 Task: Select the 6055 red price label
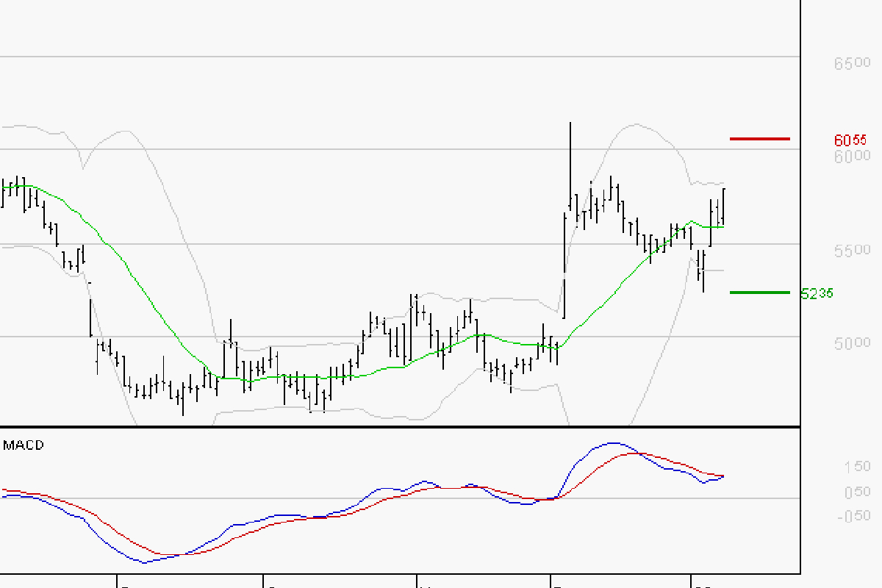tap(850, 140)
